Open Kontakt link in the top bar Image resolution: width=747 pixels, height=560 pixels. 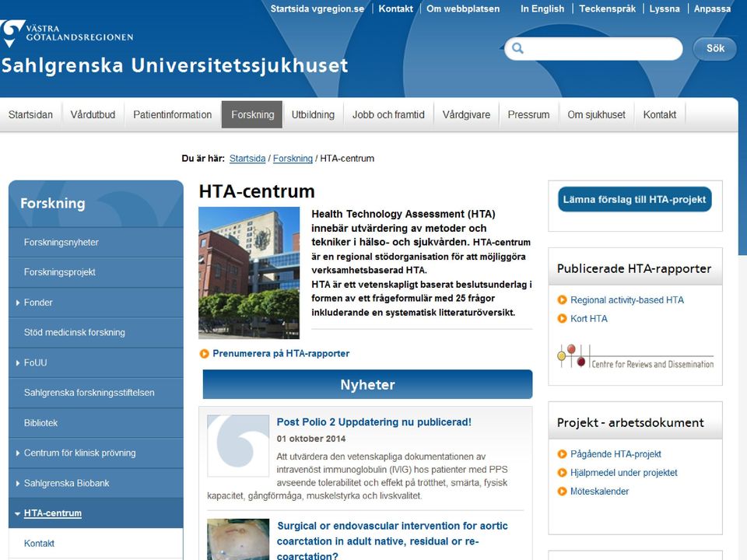pos(395,9)
